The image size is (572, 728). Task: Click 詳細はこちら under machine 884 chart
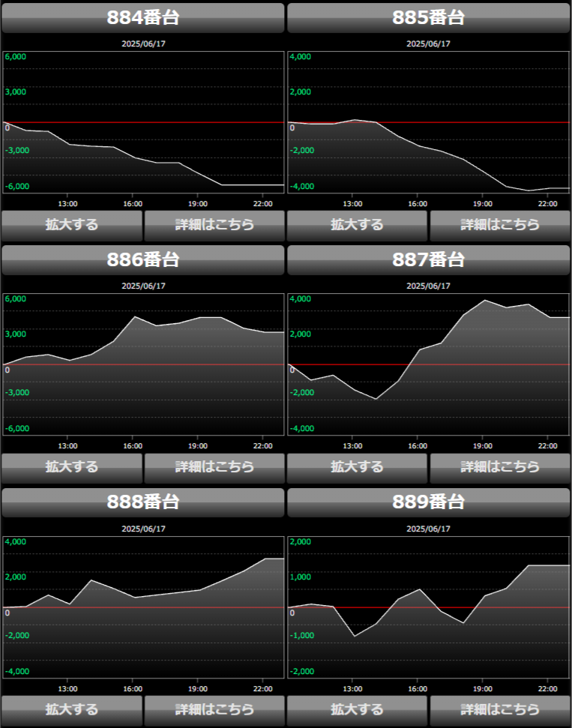point(214,226)
